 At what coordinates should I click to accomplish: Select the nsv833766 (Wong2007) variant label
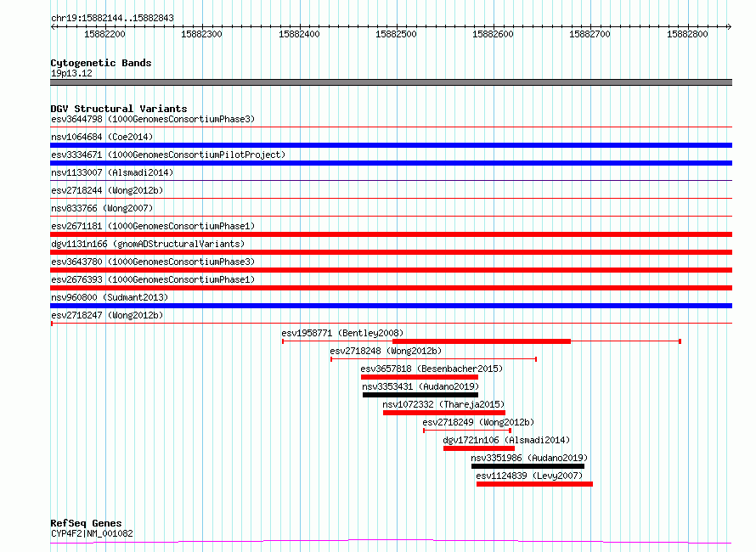102,208
